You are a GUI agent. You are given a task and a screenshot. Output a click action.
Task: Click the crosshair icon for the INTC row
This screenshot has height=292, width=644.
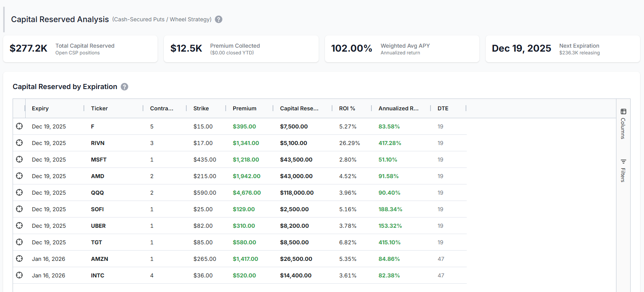[19, 275]
